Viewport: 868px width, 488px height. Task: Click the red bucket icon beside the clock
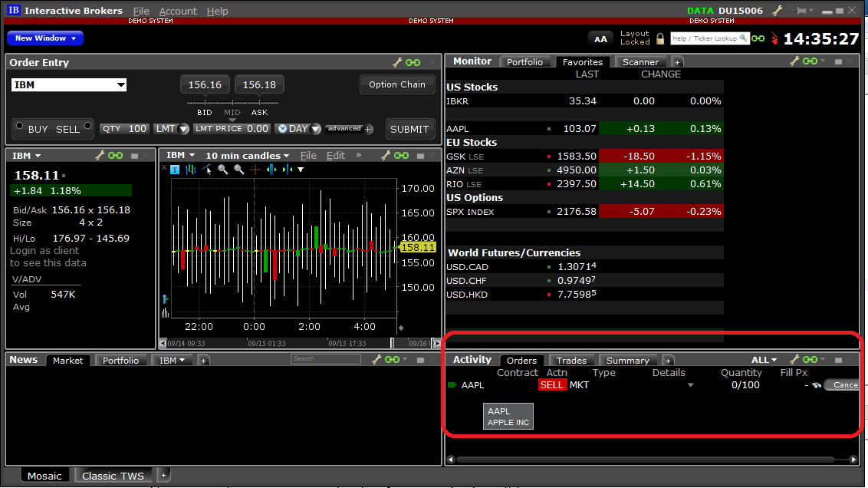tap(774, 39)
